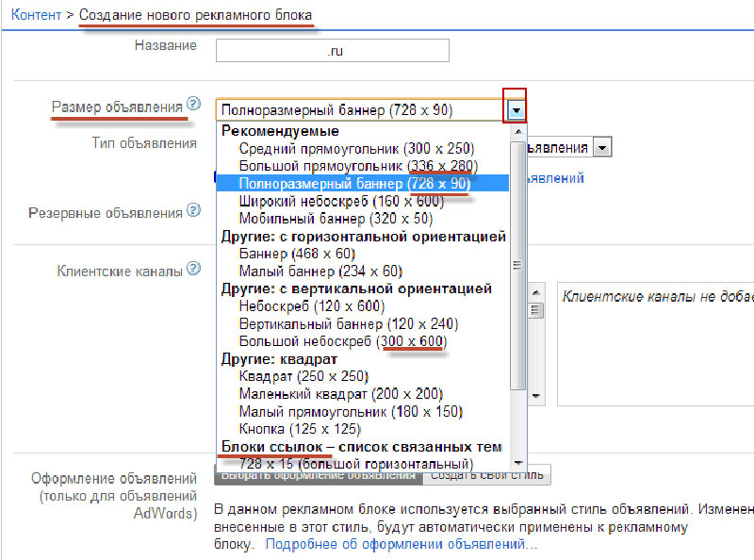The width and height of the screenshot is (754, 560).
Task: Select Квадрат (250 x 250) size
Action: pyautogui.click(x=303, y=376)
